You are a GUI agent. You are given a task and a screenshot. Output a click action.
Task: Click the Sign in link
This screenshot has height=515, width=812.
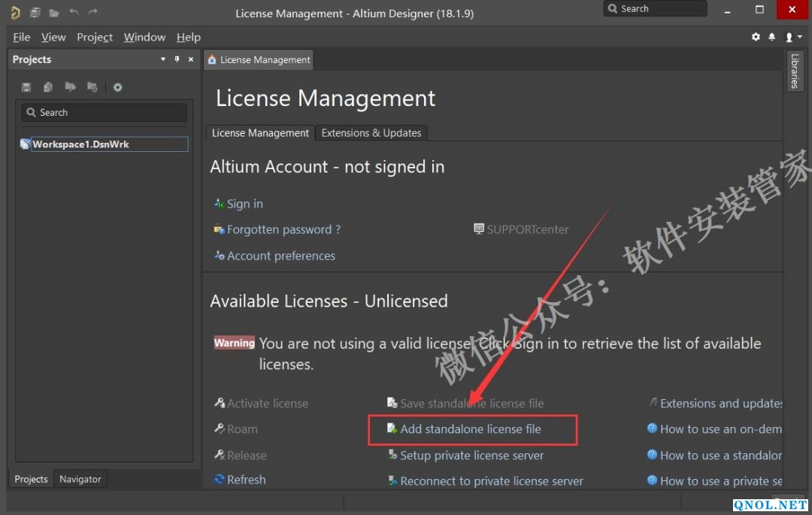[244, 204]
